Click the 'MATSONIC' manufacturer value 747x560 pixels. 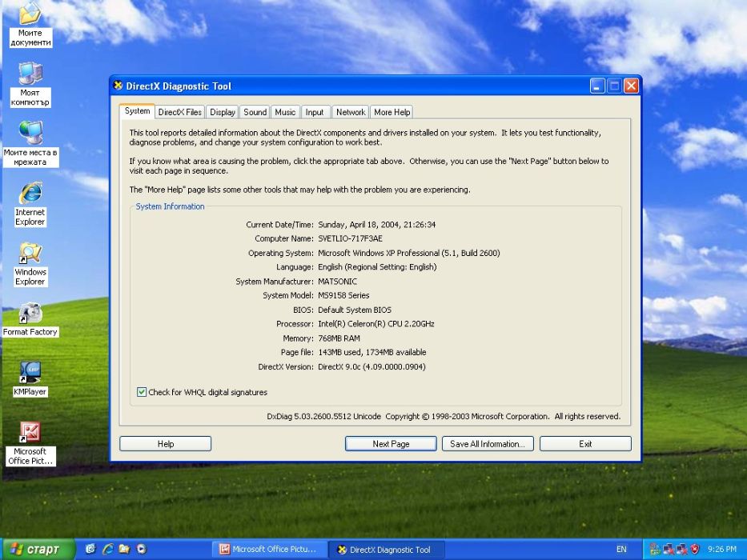pos(337,282)
